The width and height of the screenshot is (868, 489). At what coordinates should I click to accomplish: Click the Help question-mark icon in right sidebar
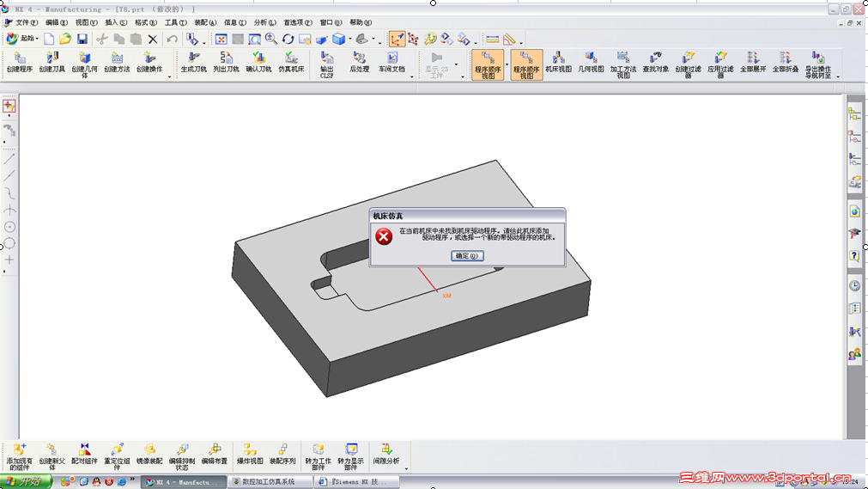[x=855, y=255]
